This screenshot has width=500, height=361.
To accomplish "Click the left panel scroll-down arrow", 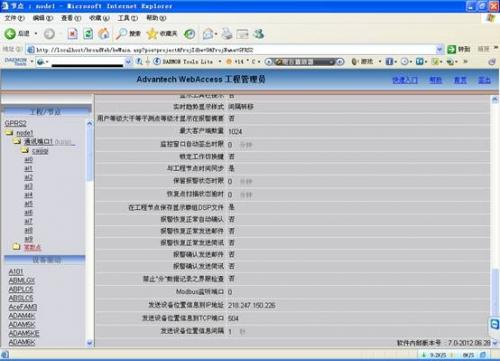I will pyautogui.click(x=90, y=343).
